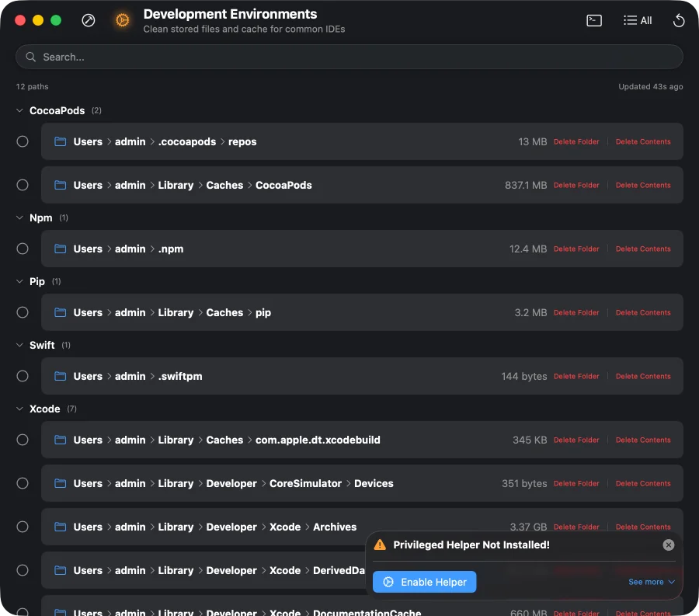Click the '12 paths' count label
Screen dimensions: 699x616
[x=32, y=86]
